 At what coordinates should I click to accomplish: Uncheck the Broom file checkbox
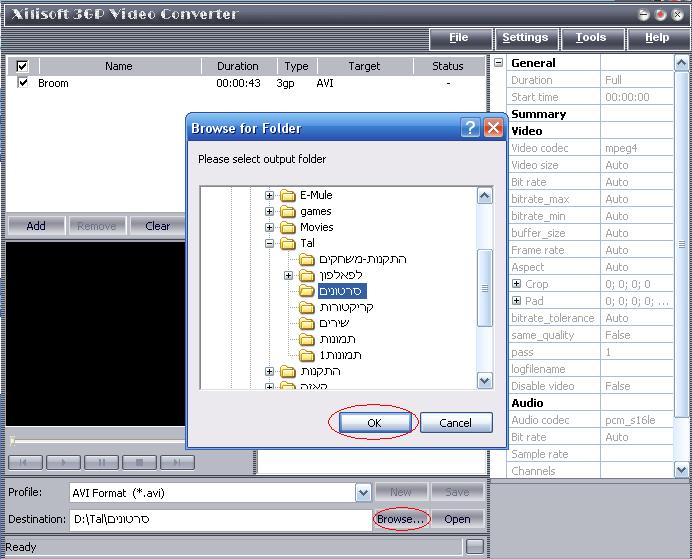(x=23, y=83)
